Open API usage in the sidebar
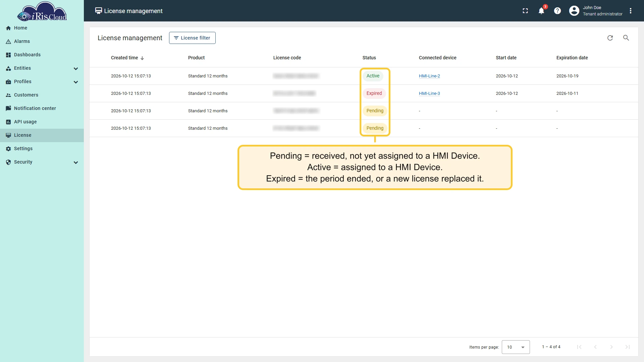644x362 pixels. (x=42, y=122)
